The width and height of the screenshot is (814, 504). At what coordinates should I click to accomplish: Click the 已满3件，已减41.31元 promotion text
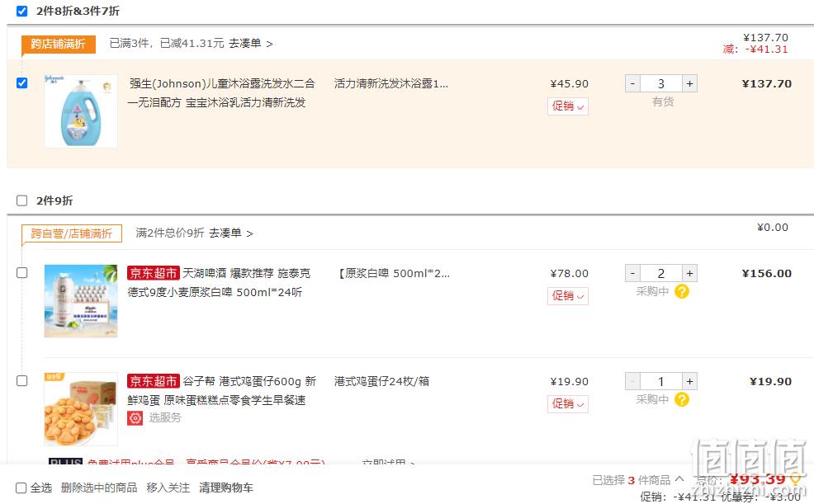(x=167, y=44)
